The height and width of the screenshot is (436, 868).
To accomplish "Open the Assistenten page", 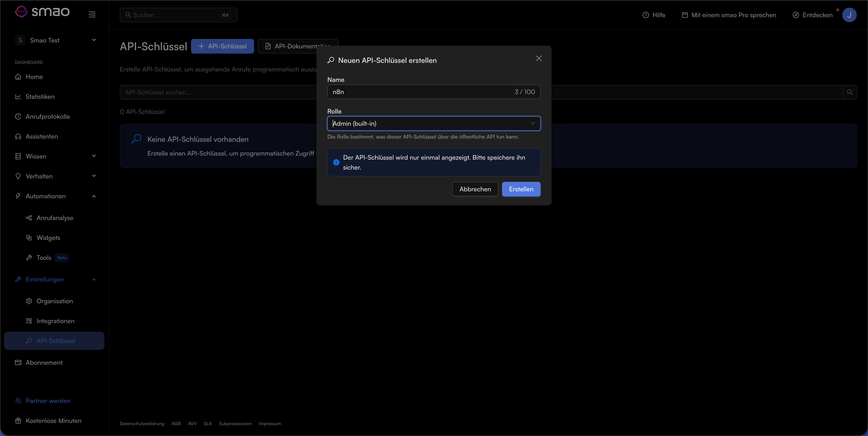I will pyautogui.click(x=54, y=137).
